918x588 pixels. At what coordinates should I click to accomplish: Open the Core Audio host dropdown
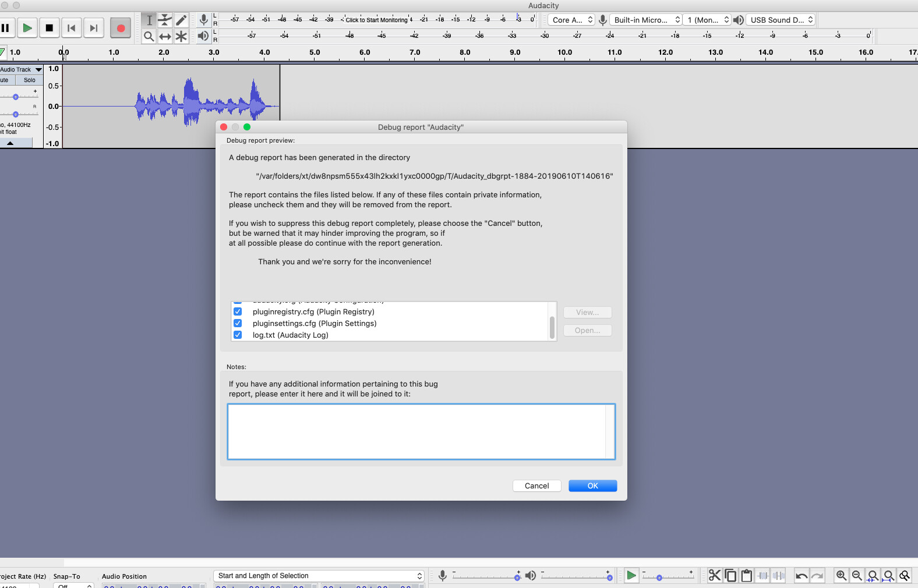(x=571, y=20)
